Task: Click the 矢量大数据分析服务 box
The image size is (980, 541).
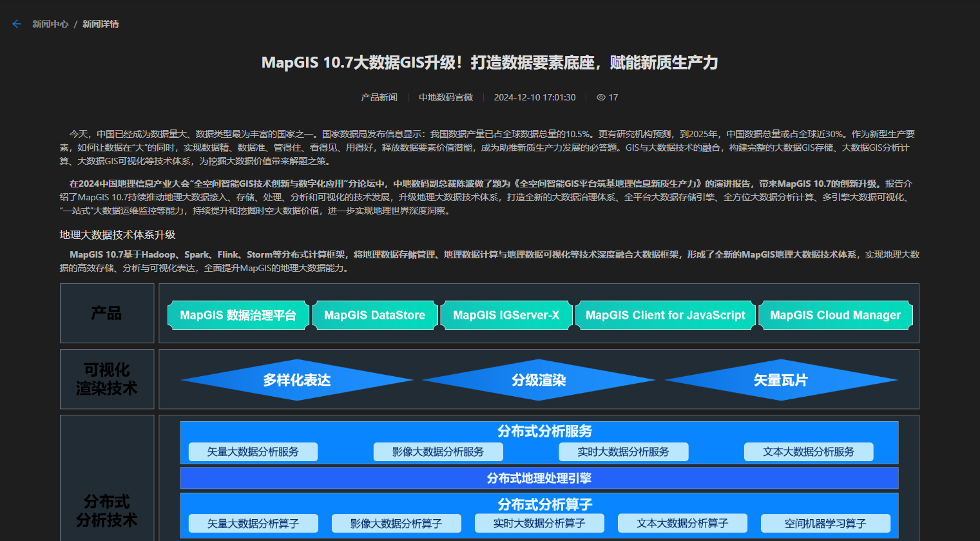Action: click(x=253, y=451)
